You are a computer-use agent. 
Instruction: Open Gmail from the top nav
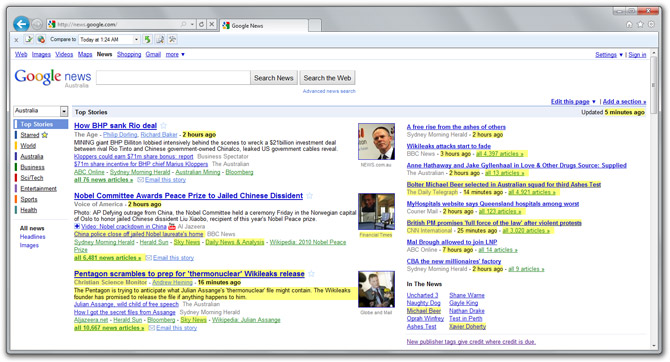pyautogui.click(x=153, y=54)
